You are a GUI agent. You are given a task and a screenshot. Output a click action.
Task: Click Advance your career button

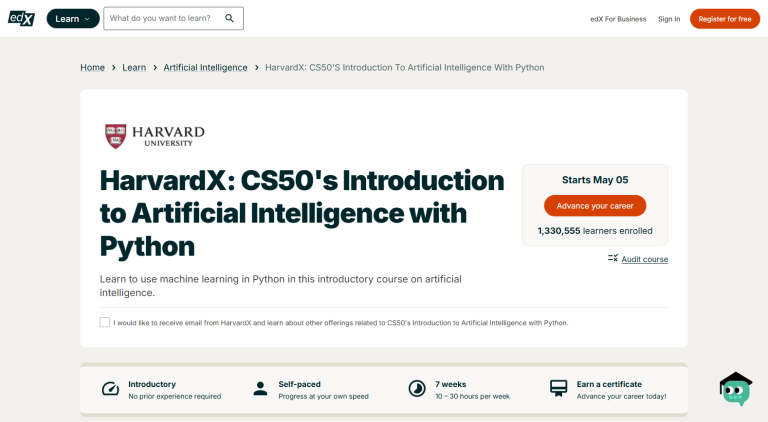tap(595, 206)
